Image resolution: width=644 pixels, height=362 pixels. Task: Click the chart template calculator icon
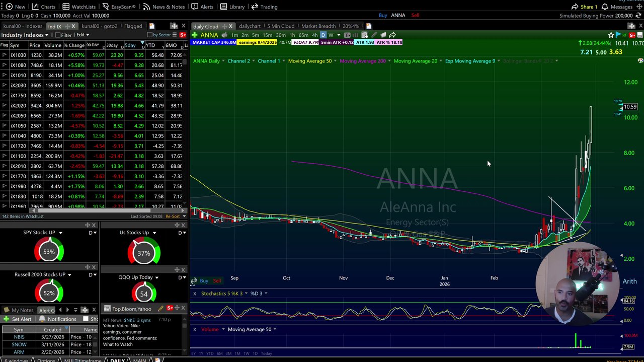click(x=364, y=35)
